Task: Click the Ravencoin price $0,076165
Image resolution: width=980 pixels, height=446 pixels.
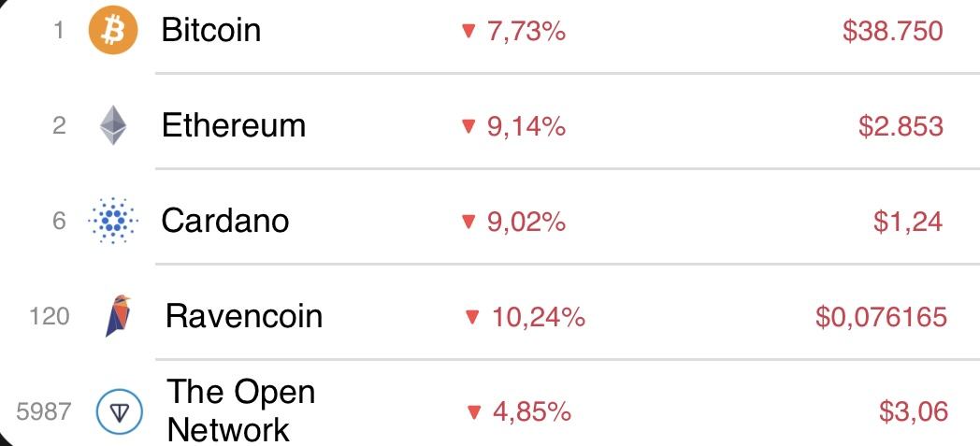Action: click(x=881, y=317)
